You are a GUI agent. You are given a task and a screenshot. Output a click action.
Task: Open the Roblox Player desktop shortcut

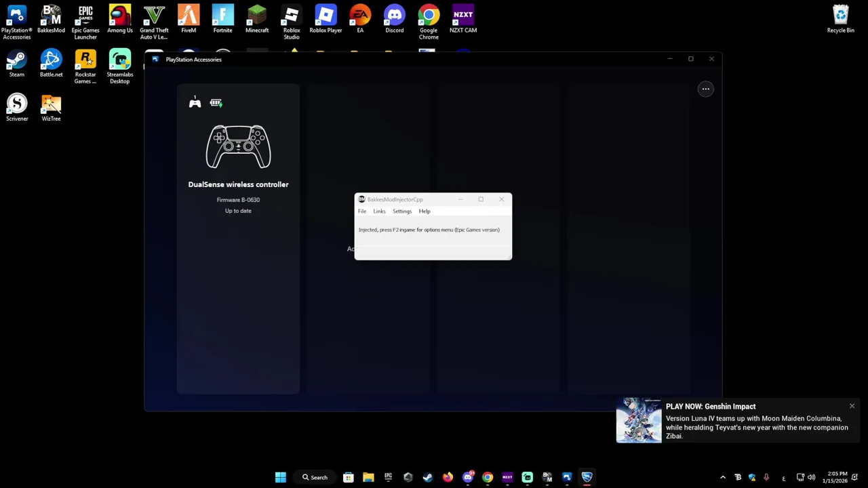click(325, 19)
